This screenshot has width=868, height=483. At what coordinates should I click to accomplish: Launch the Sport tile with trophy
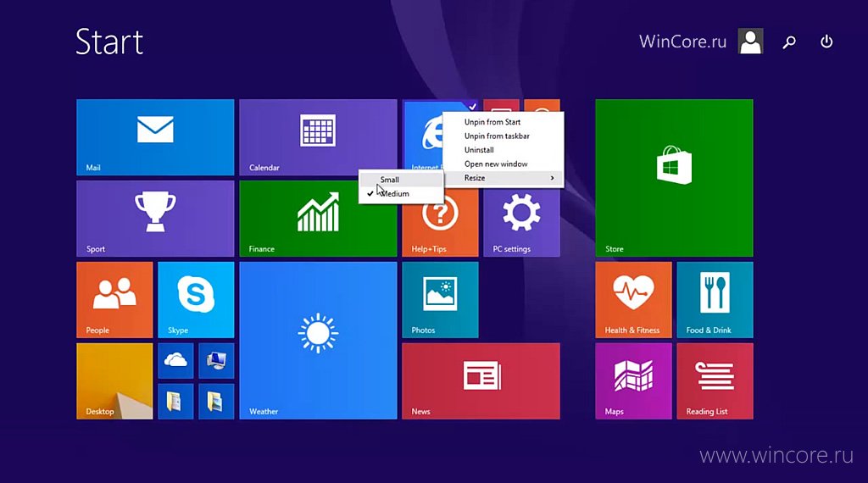tap(155, 219)
